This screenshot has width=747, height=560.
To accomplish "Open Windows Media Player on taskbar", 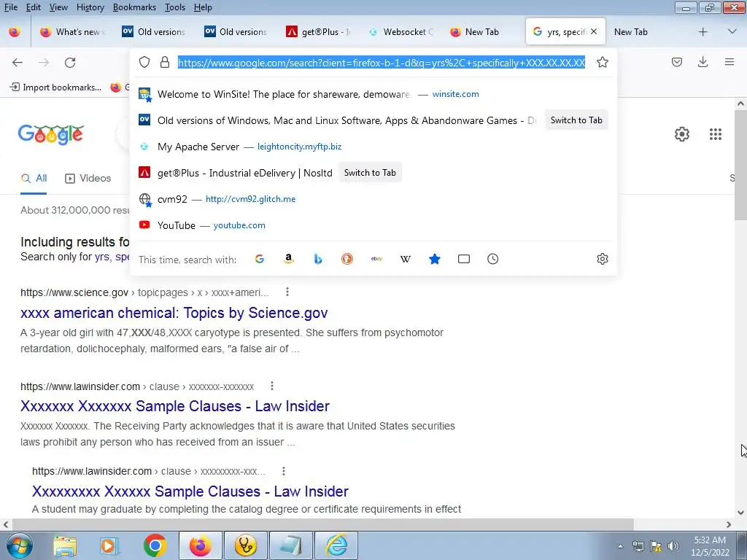I will tap(109, 546).
